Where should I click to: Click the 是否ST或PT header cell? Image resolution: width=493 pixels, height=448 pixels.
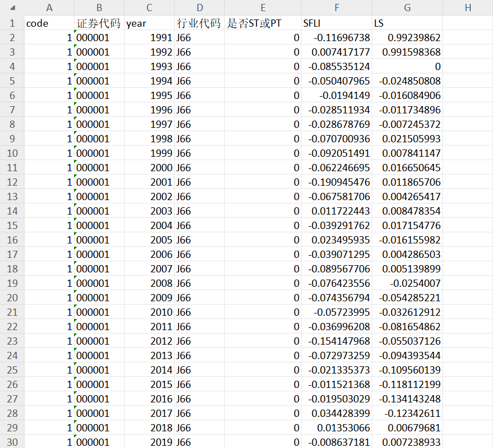tap(263, 23)
